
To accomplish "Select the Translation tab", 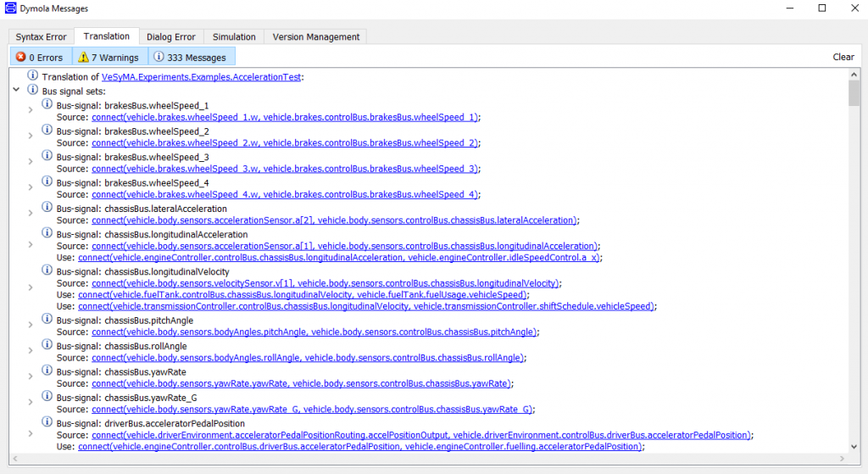I will (x=106, y=36).
